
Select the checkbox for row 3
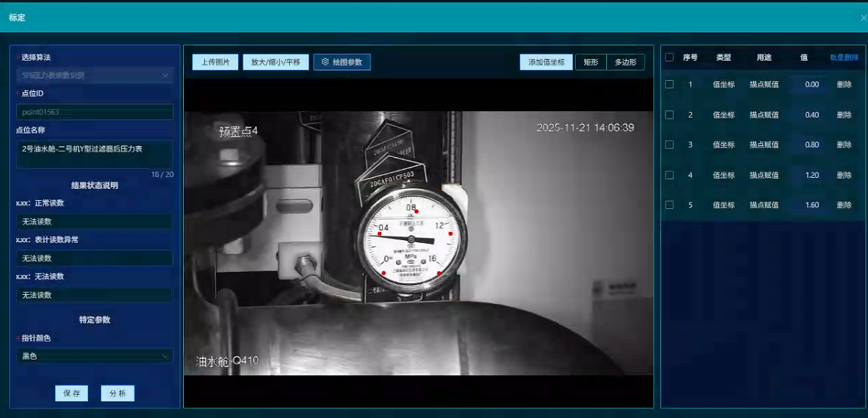[x=669, y=145]
